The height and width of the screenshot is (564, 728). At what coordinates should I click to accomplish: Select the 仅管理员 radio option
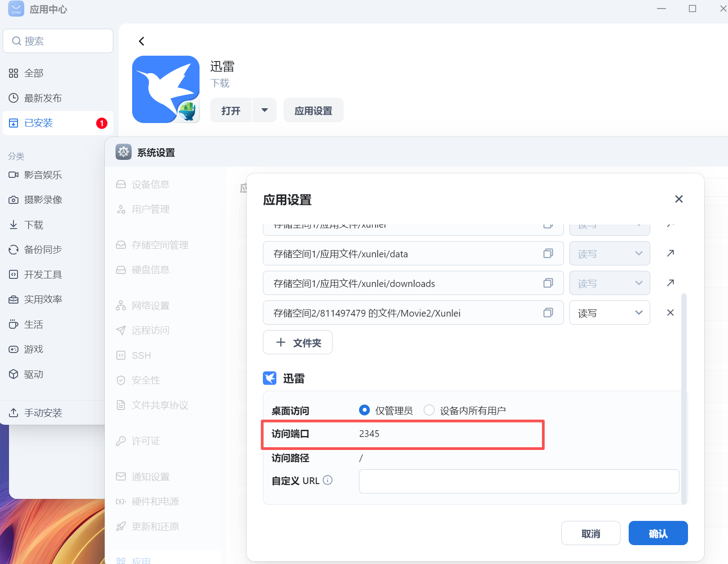[364, 410]
